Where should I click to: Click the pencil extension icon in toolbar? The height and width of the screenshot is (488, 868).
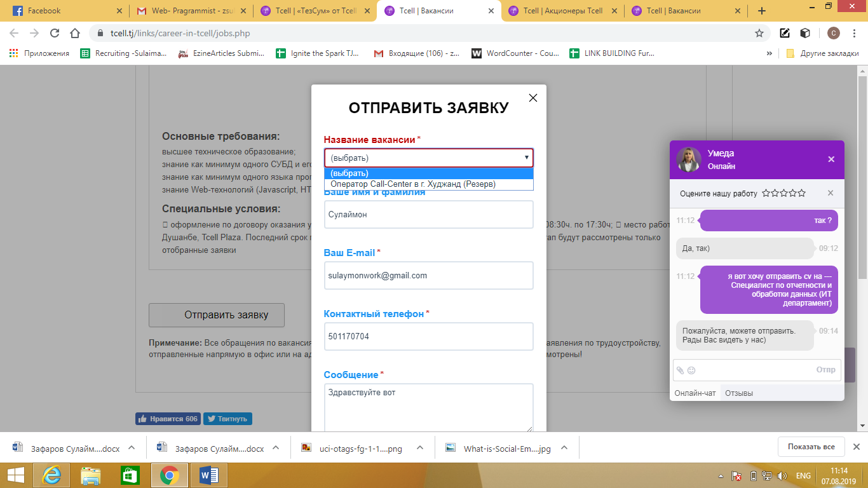tap(785, 33)
